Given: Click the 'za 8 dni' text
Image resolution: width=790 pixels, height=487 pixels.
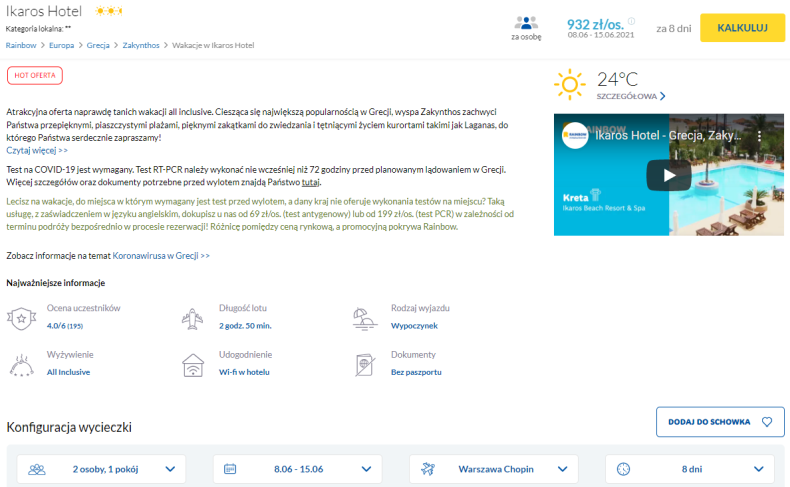Looking at the screenshot, I should pyautogui.click(x=674, y=29).
